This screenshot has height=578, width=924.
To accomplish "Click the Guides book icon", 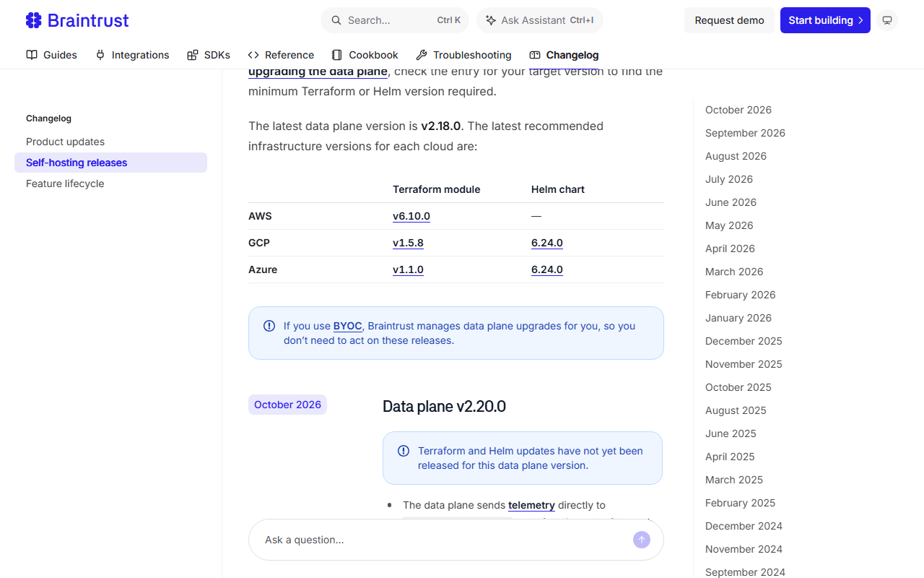I will point(32,55).
